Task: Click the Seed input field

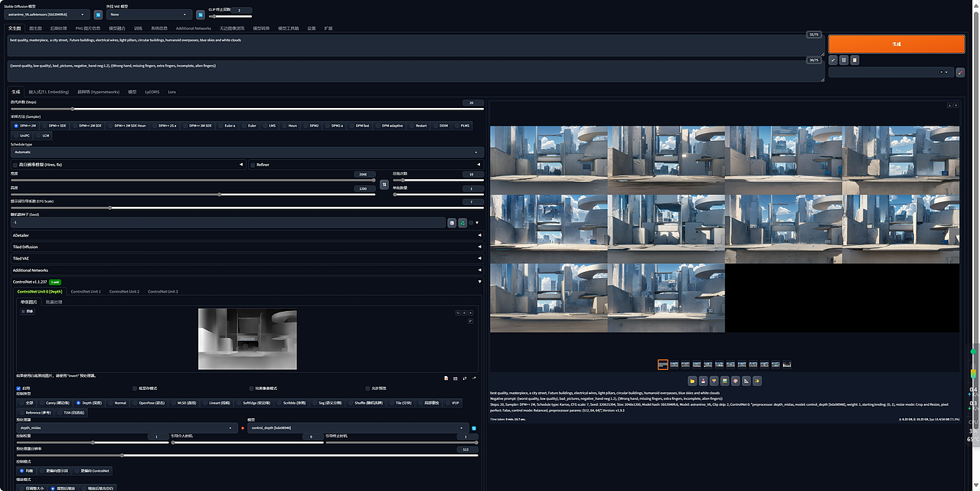Action: (228, 222)
